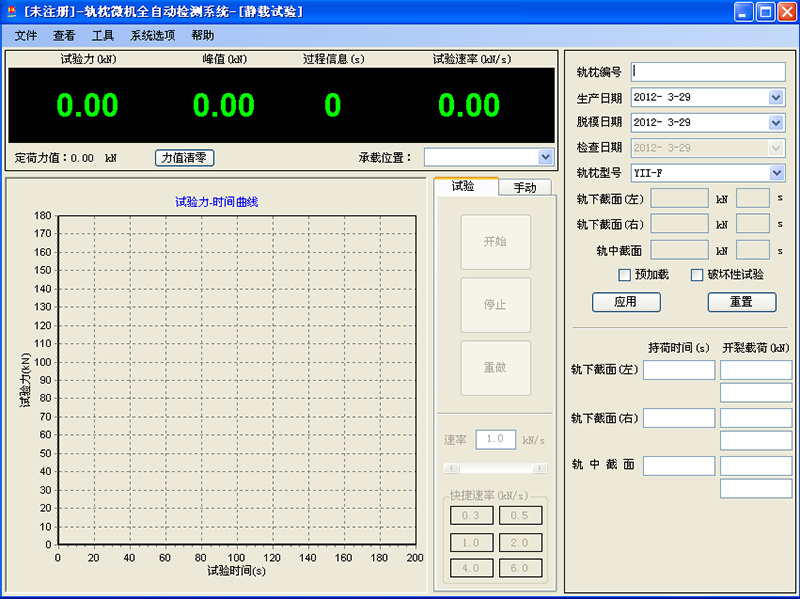This screenshot has height=599, width=800.
Task: Minimize the application window
Action: tap(743, 11)
